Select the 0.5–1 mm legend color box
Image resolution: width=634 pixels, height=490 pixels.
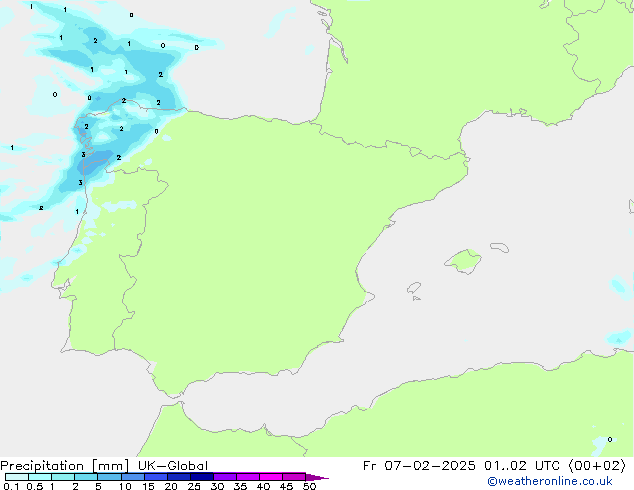(x=40, y=477)
